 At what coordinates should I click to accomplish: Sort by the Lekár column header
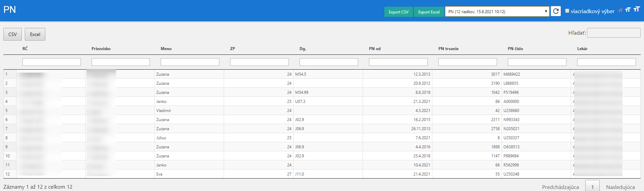pyautogui.click(x=582, y=48)
